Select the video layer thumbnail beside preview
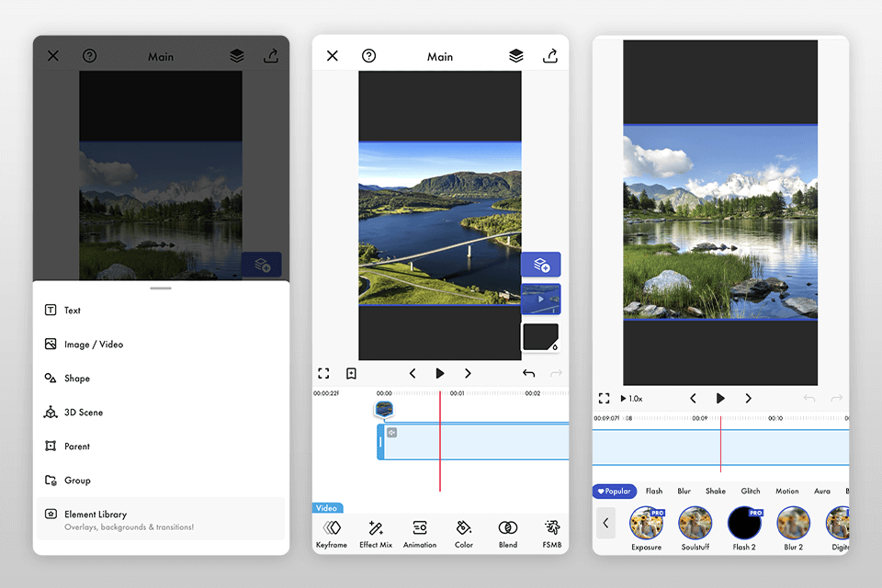The width and height of the screenshot is (882, 588). click(x=540, y=299)
